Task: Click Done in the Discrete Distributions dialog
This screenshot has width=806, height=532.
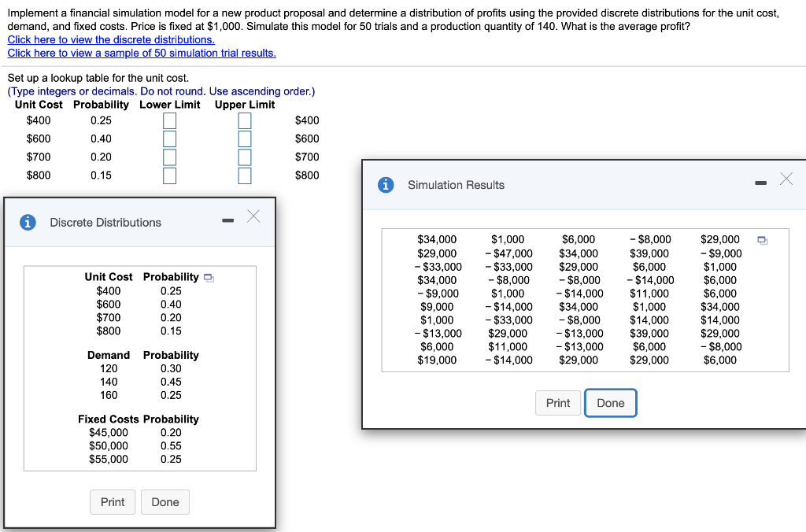Action: 165,501
